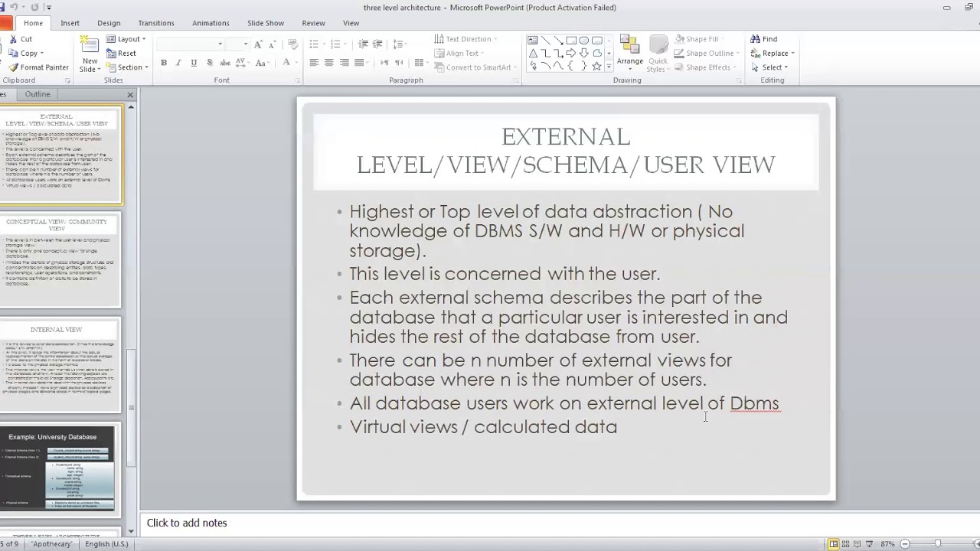Switch to the Design tab
This screenshot has height=551, width=980.
coord(109,23)
